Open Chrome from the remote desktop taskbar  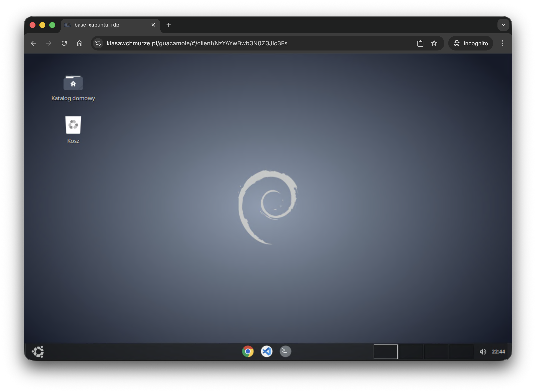248,351
